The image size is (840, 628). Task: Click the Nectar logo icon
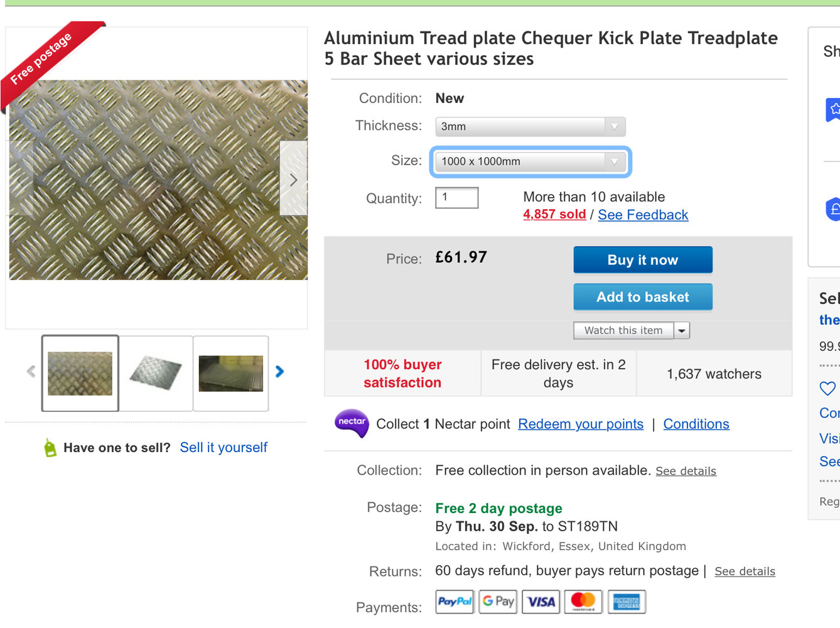[352, 423]
